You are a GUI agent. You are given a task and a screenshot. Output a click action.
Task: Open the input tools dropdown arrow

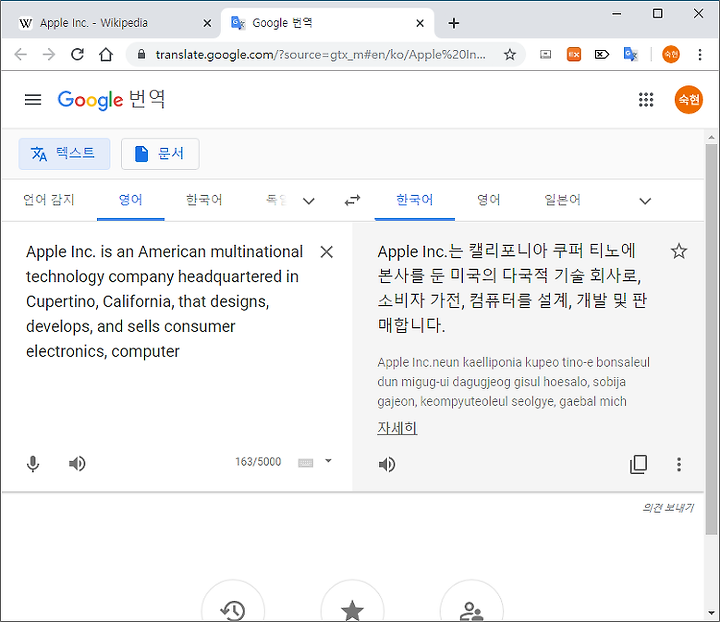click(x=328, y=461)
